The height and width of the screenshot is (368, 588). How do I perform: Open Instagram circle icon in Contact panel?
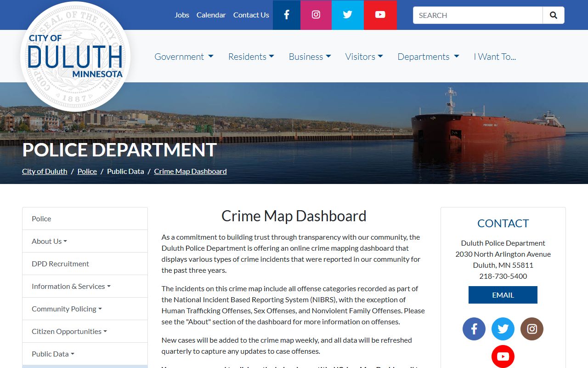pyautogui.click(x=532, y=329)
